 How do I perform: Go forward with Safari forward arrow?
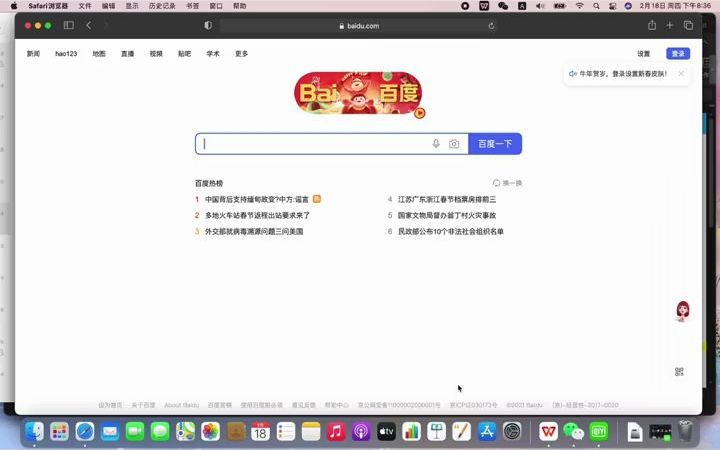click(x=106, y=25)
